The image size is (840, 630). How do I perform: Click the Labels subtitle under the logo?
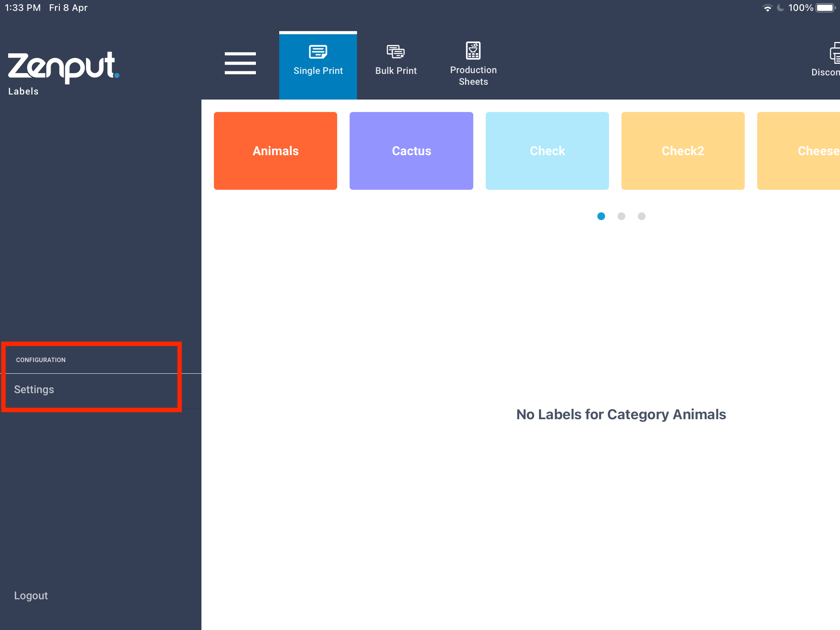(x=23, y=91)
